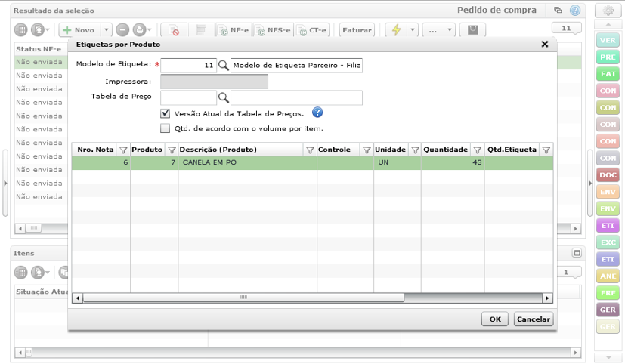This screenshot has height=364, width=625.
Task: Click the window stack icon near Pedido de compra
Action: point(558,11)
